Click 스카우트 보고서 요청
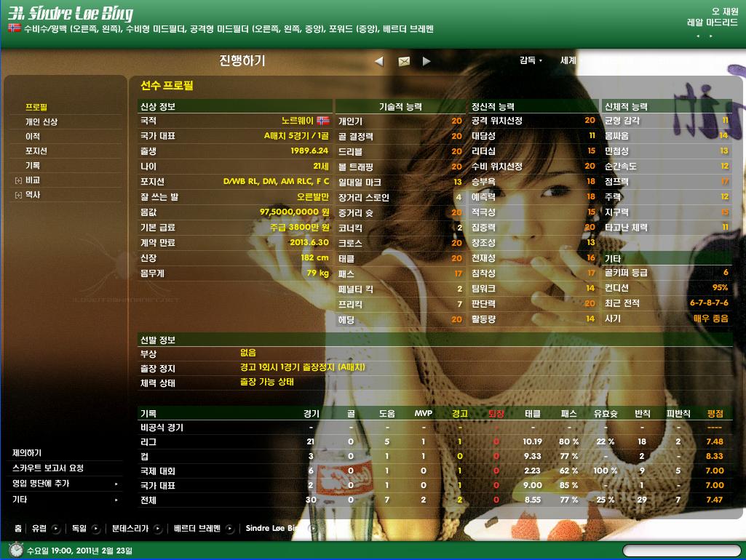The image size is (746, 560). [47, 468]
